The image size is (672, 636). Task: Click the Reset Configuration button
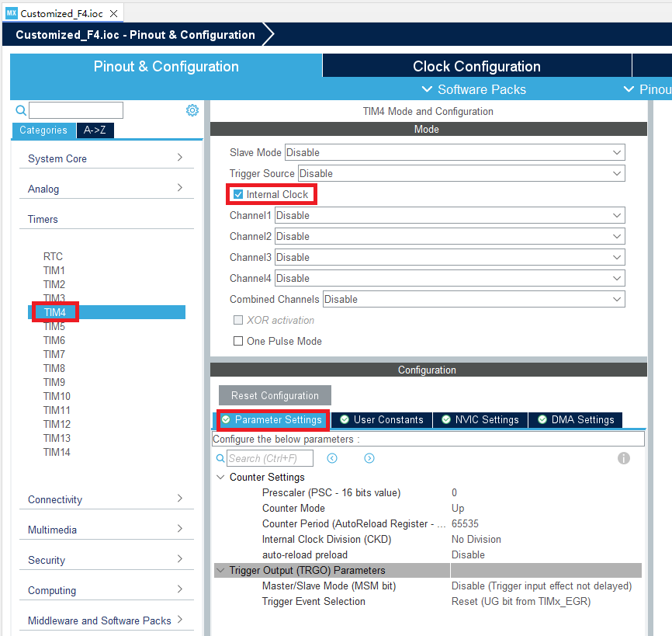pos(275,395)
